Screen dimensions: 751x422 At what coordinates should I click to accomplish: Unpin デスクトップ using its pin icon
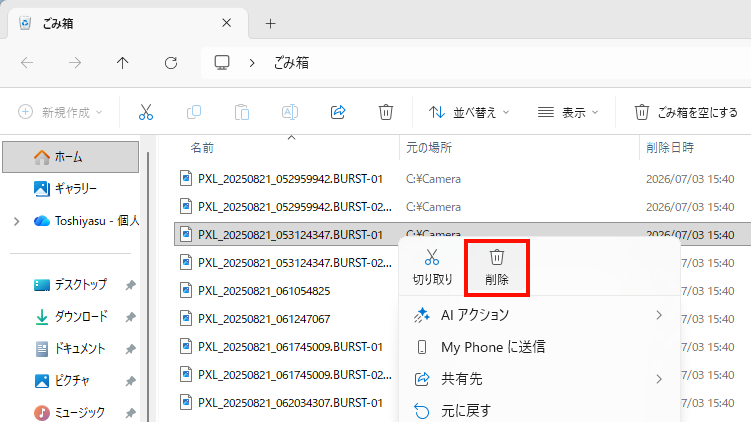click(130, 285)
